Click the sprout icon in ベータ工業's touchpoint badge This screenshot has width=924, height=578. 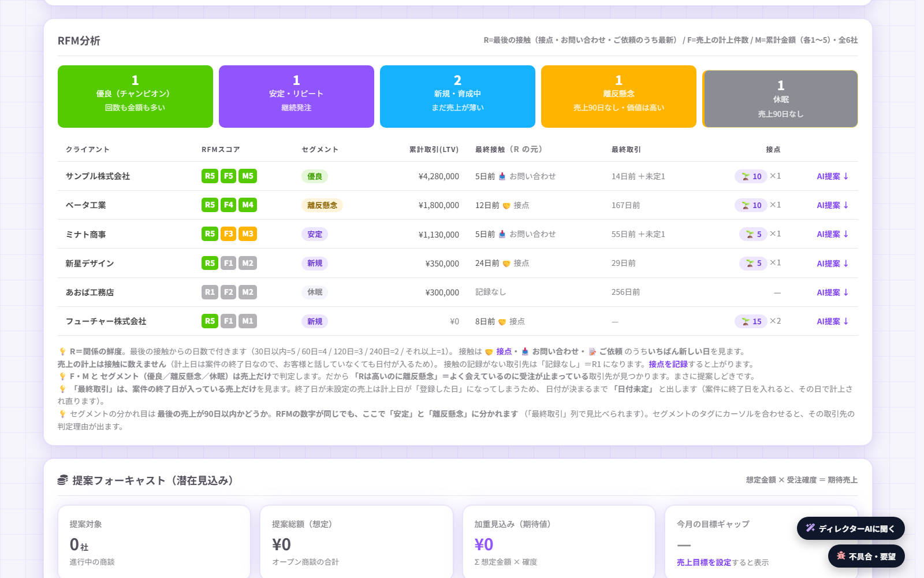click(x=746, y=205)
